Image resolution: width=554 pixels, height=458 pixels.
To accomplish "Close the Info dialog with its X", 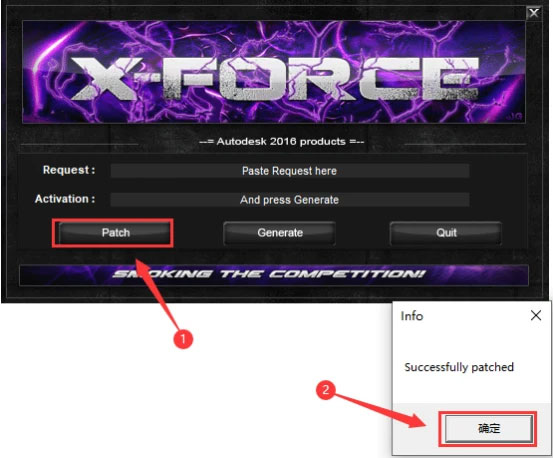I will click(x=536, y=315).
